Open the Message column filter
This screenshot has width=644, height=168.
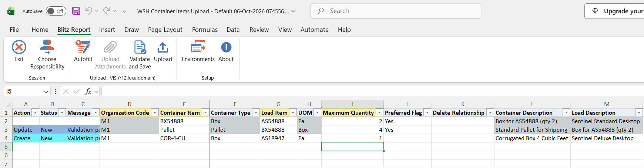click(95, 112)
